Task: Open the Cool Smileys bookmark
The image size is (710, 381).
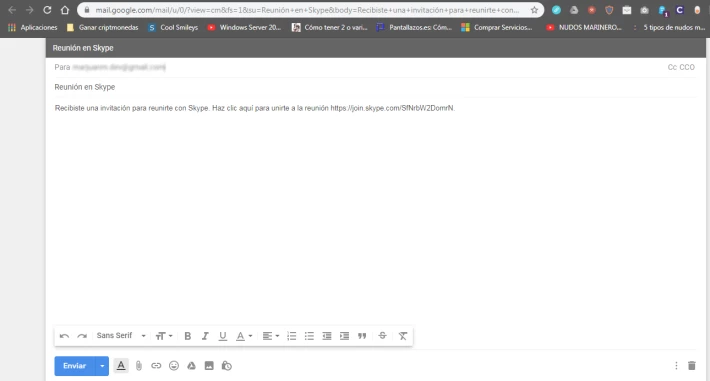Action: coord(173,28)
